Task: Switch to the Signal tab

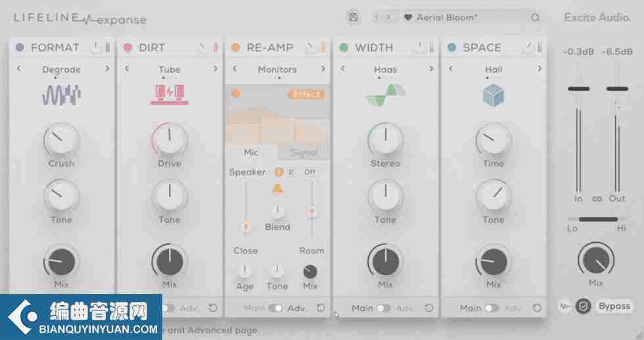Action: pos(304,153)
